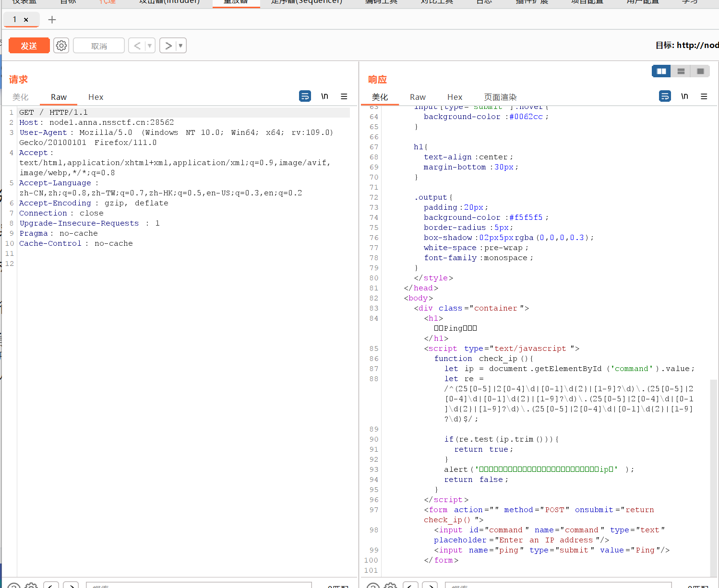Go to previous search match in response
Screen dimensions: 719x588
point(410,585)
